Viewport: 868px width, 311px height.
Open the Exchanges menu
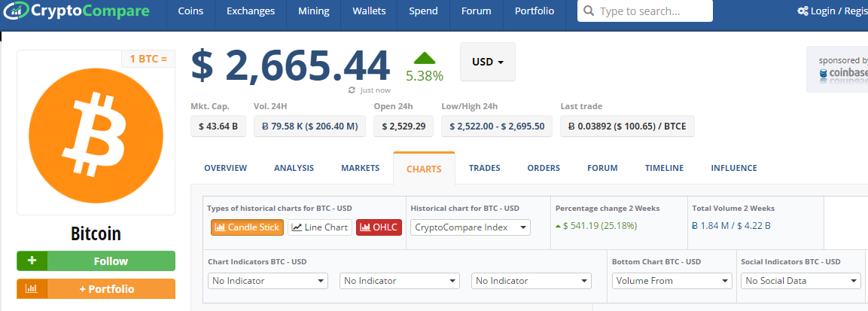pos(251,11)
